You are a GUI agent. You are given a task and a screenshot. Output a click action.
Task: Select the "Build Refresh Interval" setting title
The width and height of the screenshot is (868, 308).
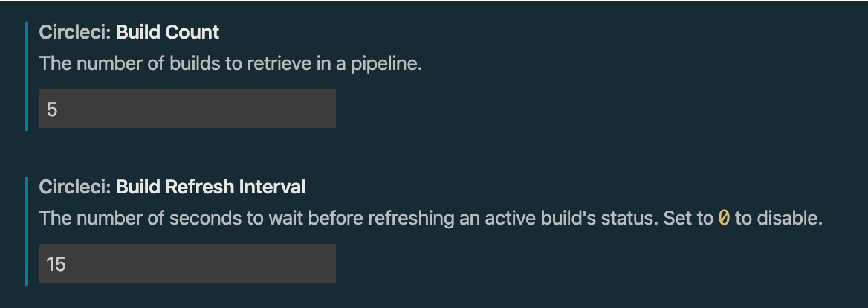point(210,187)
